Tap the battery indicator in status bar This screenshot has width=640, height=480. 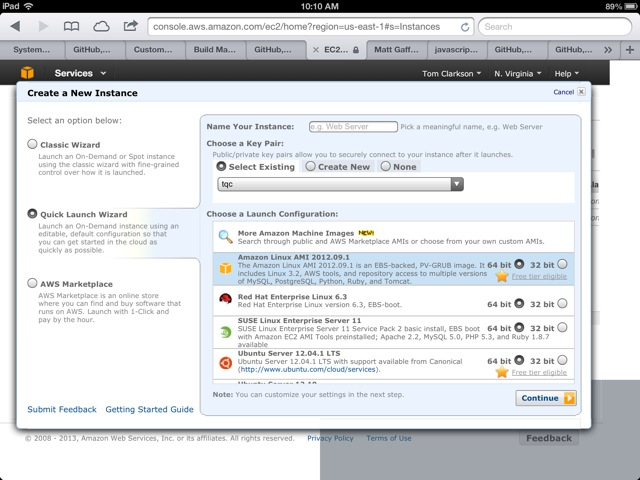tap(629, 6)
